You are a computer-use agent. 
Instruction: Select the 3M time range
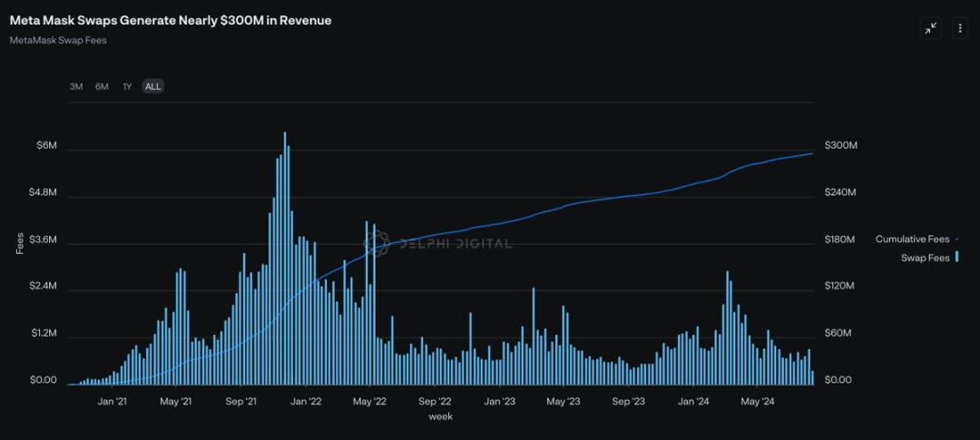[76, 86]
